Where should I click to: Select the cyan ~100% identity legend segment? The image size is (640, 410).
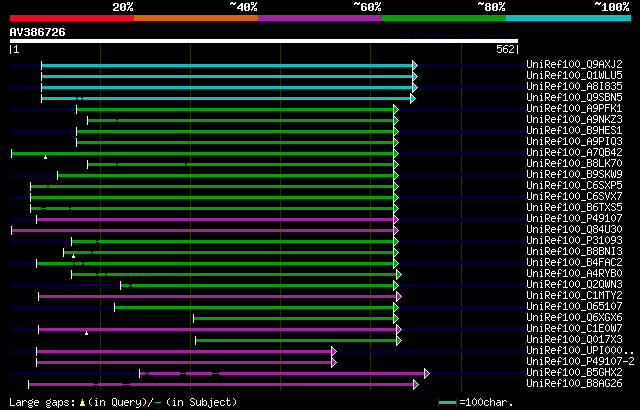[x=569, y=18]
